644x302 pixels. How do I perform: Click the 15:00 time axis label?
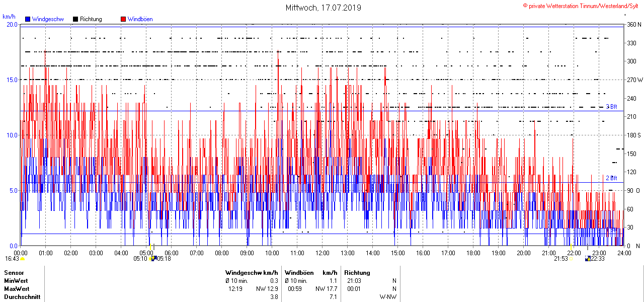[398, 253]
